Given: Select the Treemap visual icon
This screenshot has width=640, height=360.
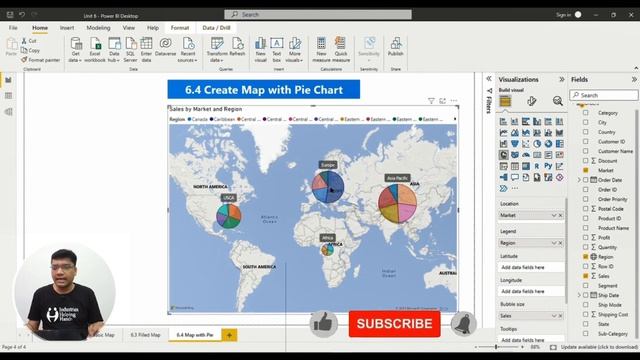Looking at the screenshot, I should (x=560, y=144).
